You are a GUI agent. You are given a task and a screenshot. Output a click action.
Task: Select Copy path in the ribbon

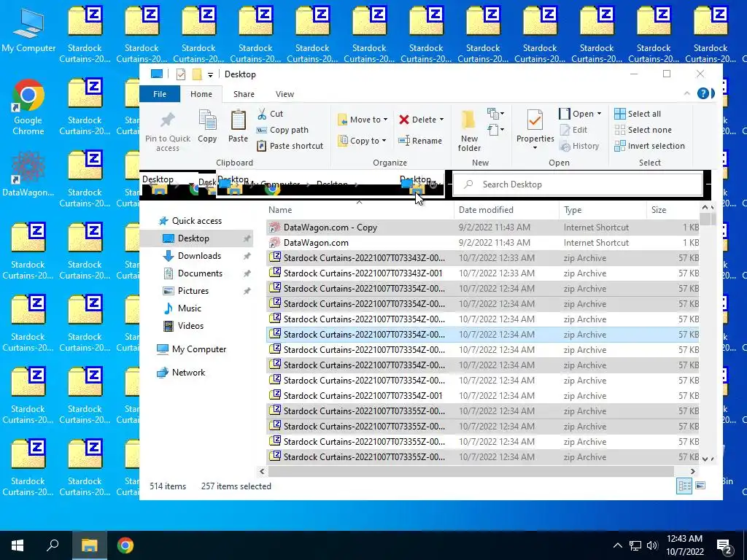pyautogui.click(x=282, y=130)
